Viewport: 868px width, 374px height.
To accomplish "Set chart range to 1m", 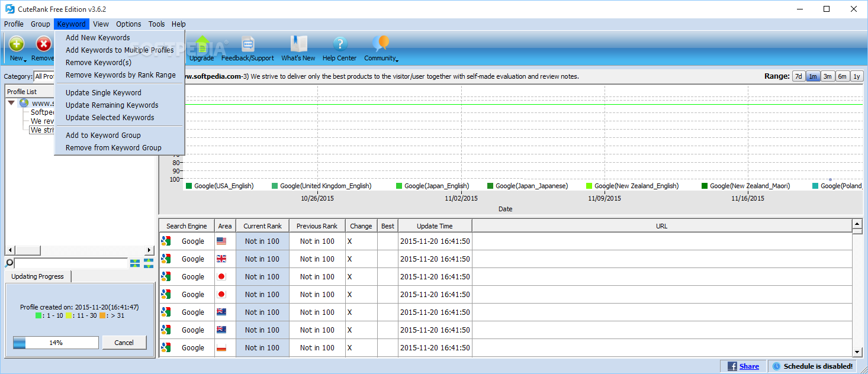I will tap(813, 76).
